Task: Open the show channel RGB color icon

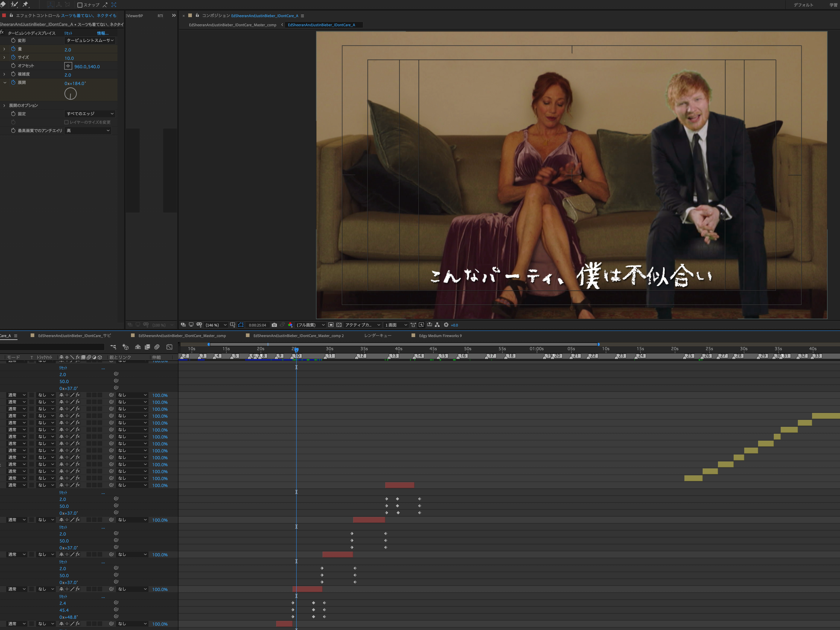Action: (290, 325)
